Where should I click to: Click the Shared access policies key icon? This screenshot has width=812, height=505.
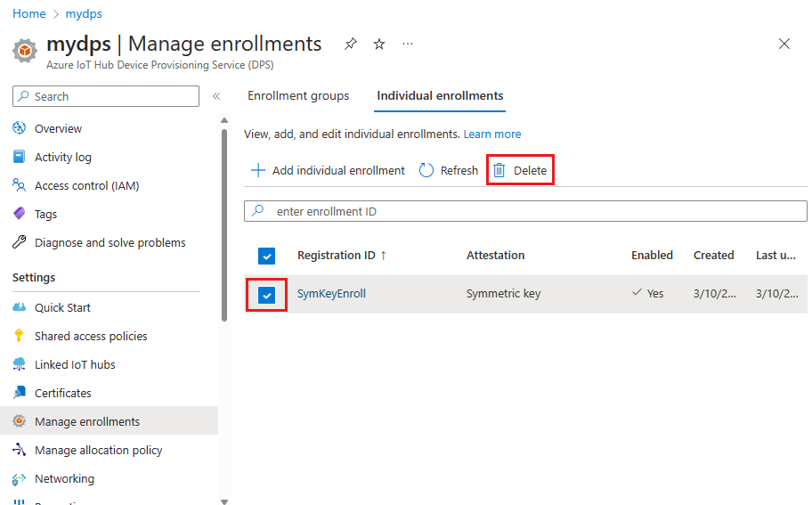[20, 336]
